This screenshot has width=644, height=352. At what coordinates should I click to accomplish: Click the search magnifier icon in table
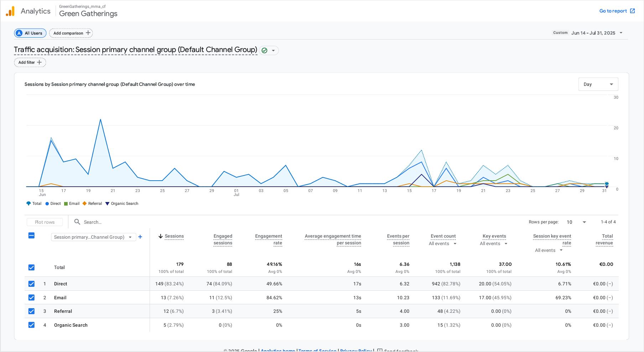[x=77, y=222]
